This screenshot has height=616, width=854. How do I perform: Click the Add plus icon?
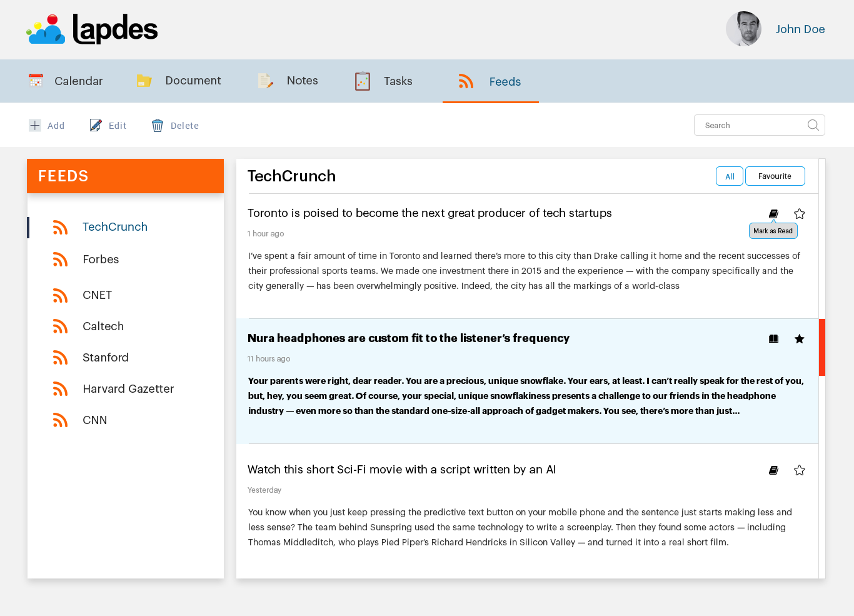point(34,125)
